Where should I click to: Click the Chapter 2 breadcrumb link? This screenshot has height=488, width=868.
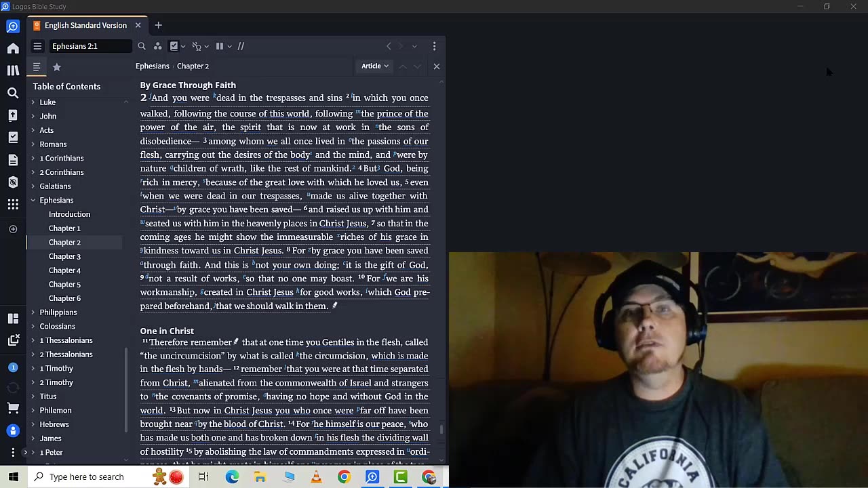point(193,66)
